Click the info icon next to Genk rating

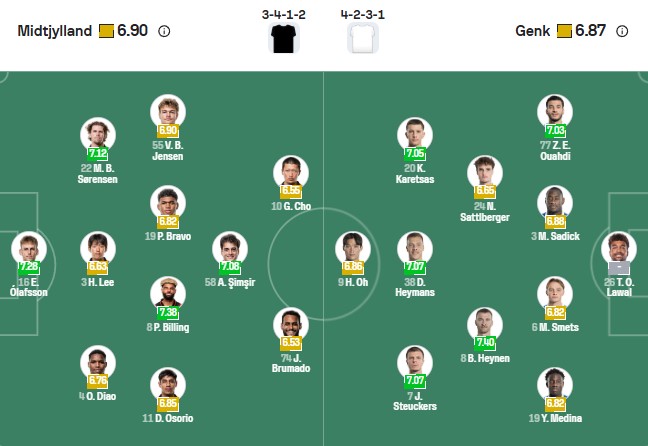coord(622,31)
